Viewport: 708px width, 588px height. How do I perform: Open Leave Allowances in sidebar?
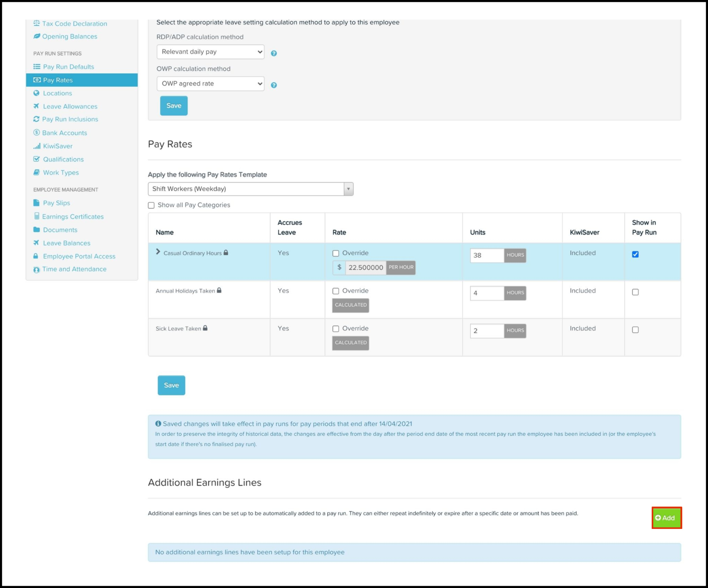coord(70,106)
